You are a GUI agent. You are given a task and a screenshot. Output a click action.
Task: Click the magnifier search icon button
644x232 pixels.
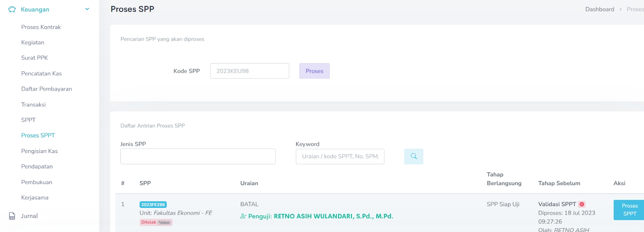pyautogui.click(x=413, y=156)
